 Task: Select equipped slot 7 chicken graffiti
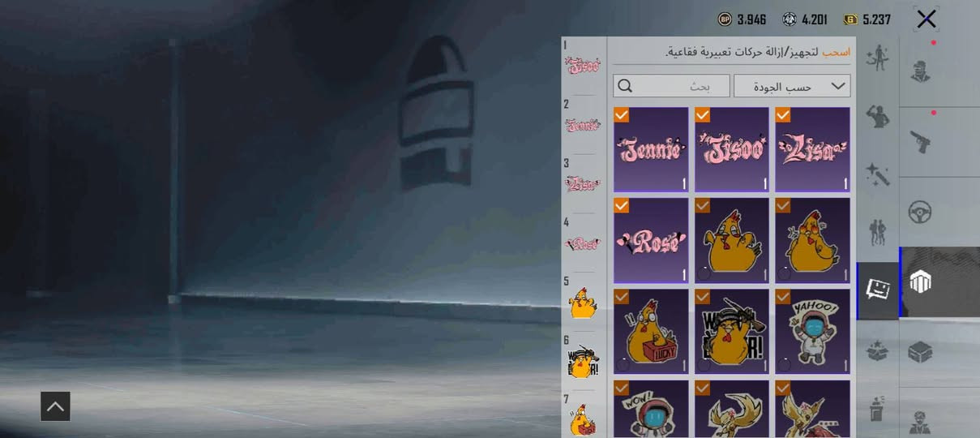[x=583, y=420]
